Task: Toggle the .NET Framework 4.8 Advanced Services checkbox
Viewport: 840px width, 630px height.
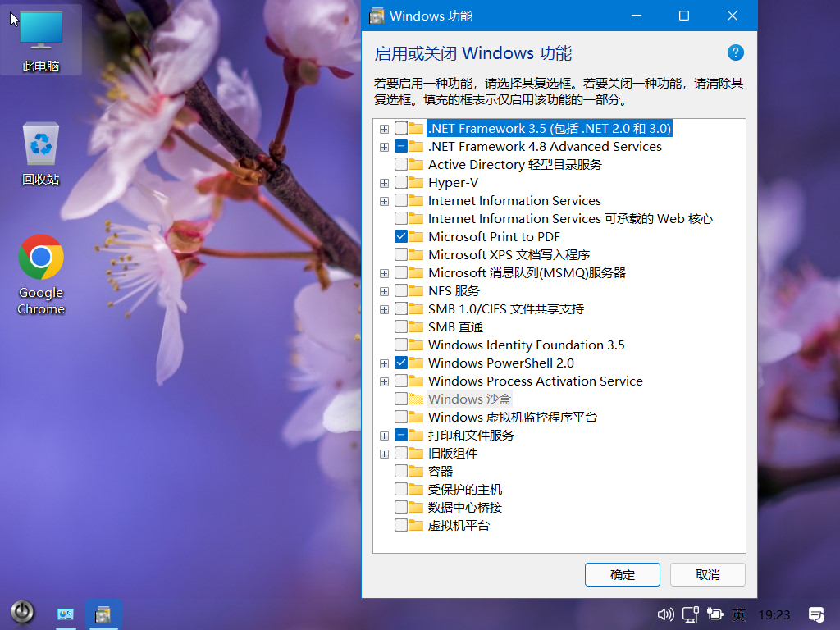Action: pyautogui.click(x=400, y=146)
